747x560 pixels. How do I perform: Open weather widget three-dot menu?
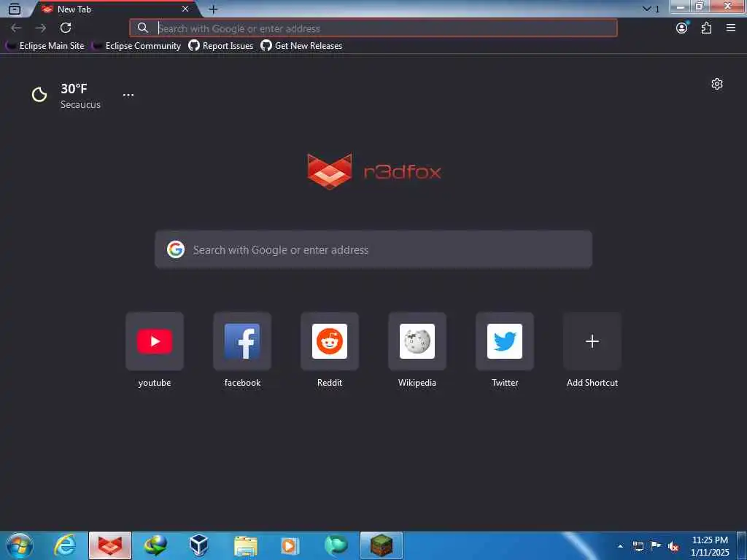pos(128,95)
